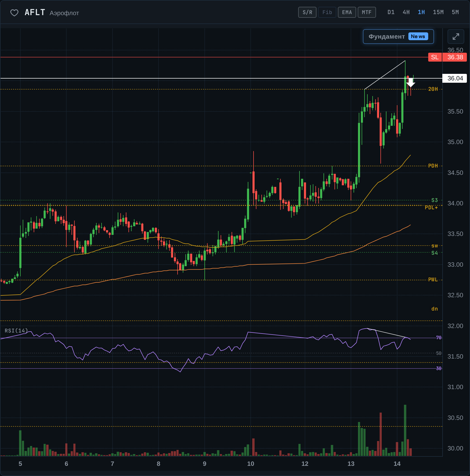470x476 pixels.
Task: Open the Фундамент News panel
Action: pyautogui.click(x=398, y=37)
